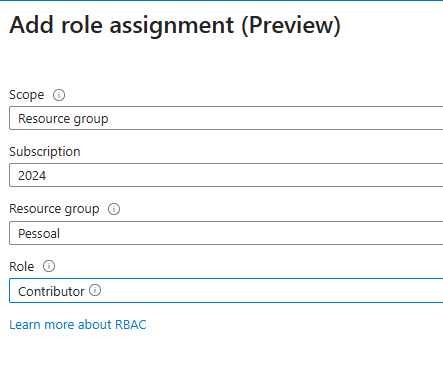This screenshot has width=443, height=378.
Task: Select the Contributor role text
Action: (x=51, y=292)
